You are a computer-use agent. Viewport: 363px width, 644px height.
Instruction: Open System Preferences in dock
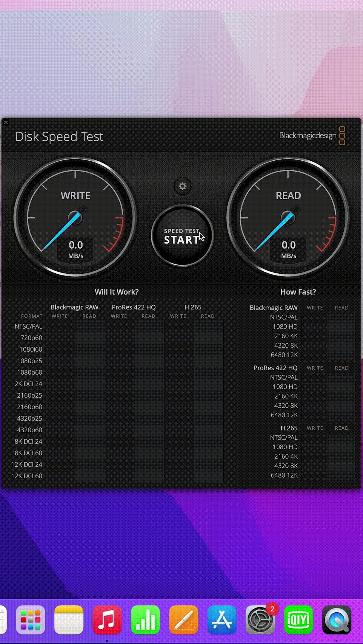tap(260, 620)
